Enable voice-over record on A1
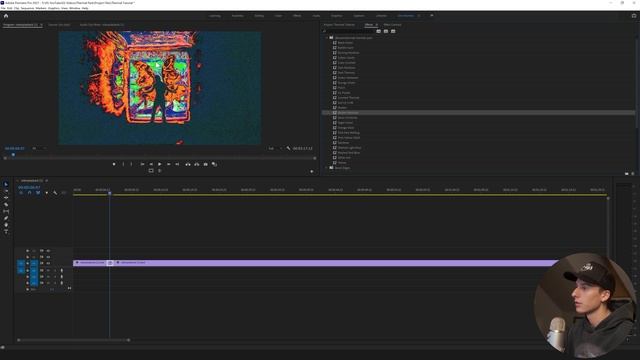This screenshot has width=640, height=360. 62,270
